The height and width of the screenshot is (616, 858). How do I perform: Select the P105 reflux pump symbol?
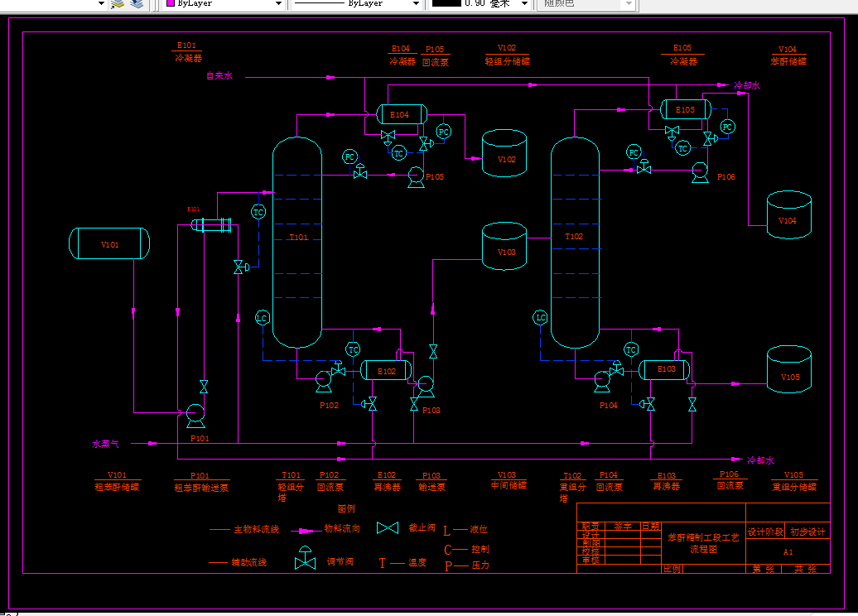pyautogui.click(x=416, y=177)
